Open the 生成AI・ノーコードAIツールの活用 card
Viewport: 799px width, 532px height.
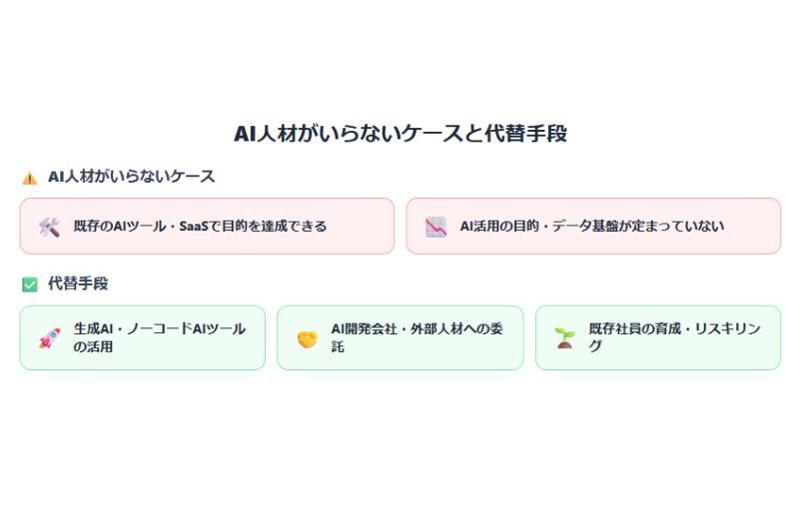click(143, 337)
